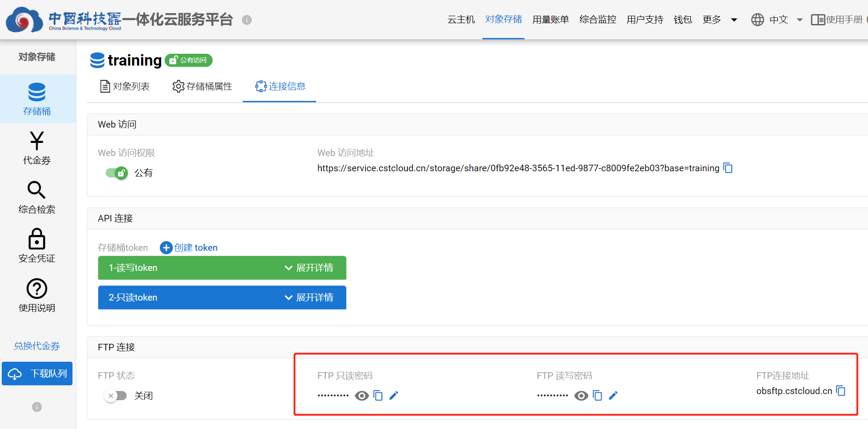The height and width of the screenshot is (429, 868).
Task: Edit the FTP 只读密码 with pencil icon
Action: 394,396
